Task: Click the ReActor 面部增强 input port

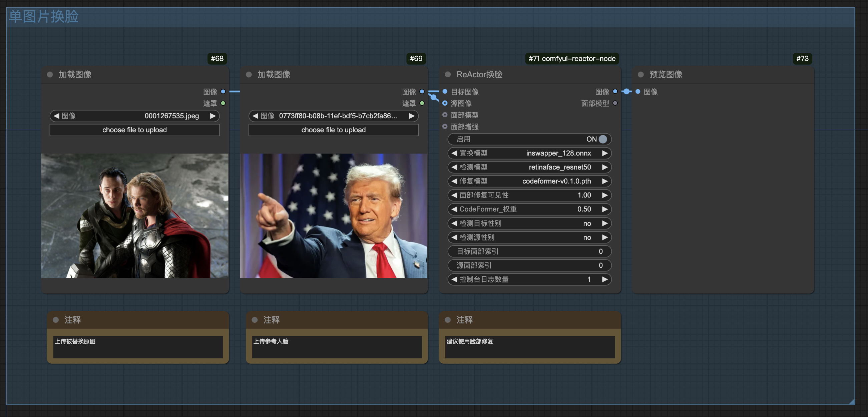Action: tap(445, 127)
